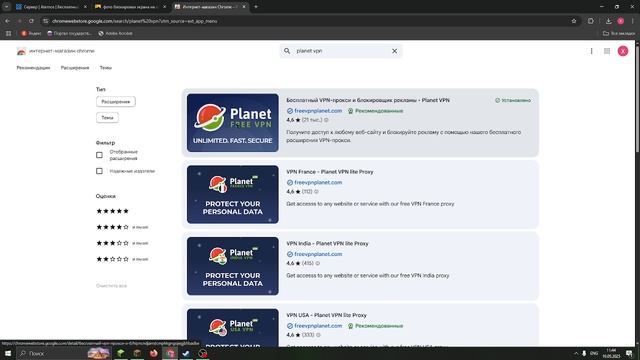The width and height of the screenshot is (640, 360).
Task: Open the Chrome three-dot main menu
Action: click(632, 21)
